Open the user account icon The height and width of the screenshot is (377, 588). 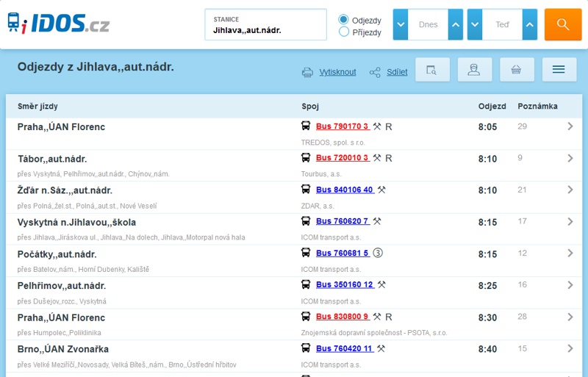474,69
